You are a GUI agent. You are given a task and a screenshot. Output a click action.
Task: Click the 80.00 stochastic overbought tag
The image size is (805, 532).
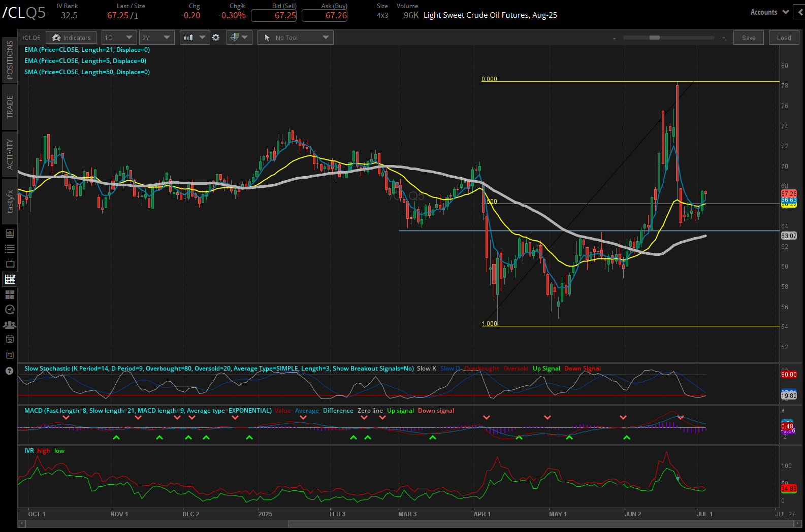coord(789,375)
